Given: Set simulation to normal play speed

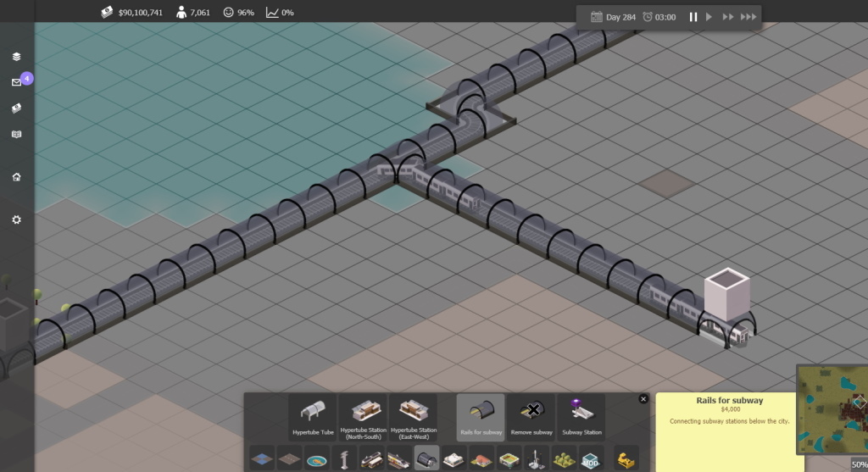Looking at the screenshot, I should pos(709,17).
